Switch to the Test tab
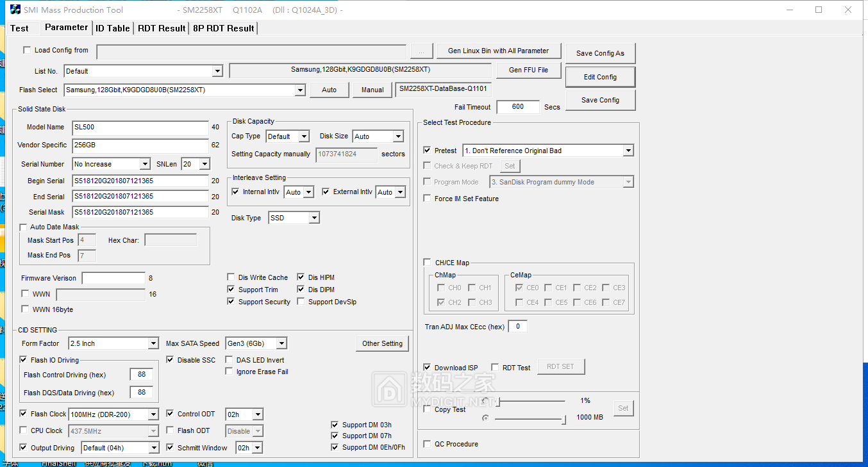 click(x=19, y=28)
